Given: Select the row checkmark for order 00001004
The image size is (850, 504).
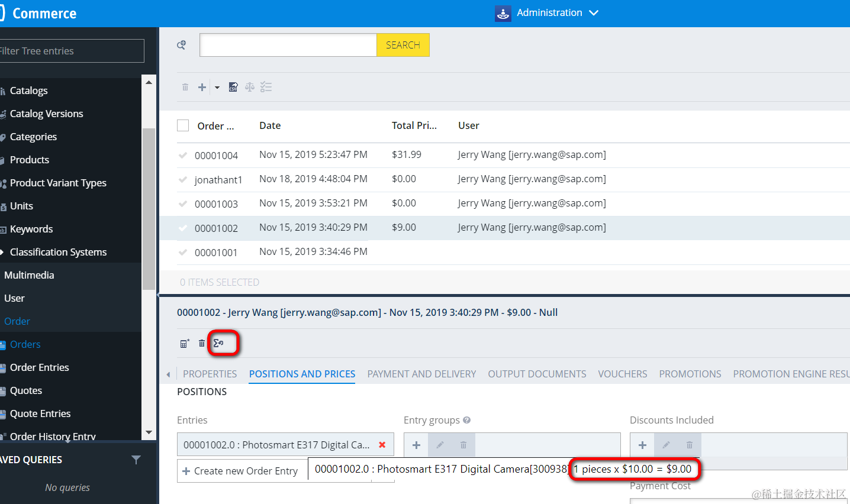Looking at the screenshot, I should (183, 155).
